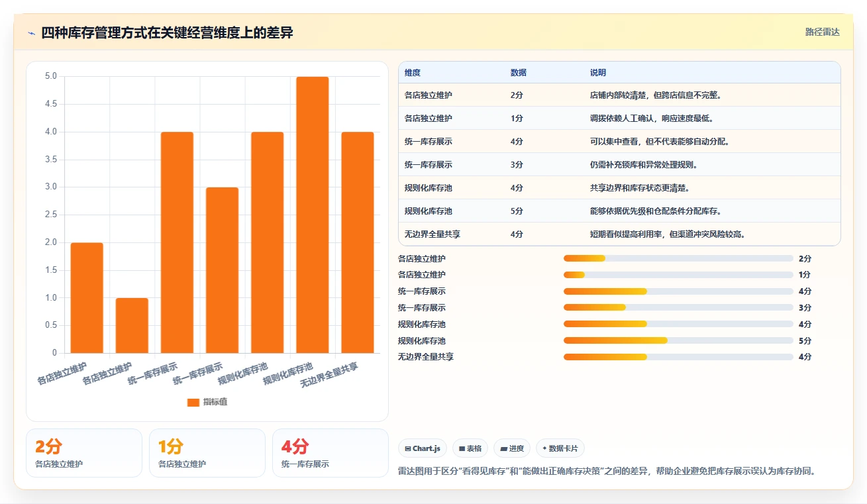This screenshot has width=867, height=504.
Task: Select the 表格 tag
Action: pyautogui.click(x=470, y=448)
